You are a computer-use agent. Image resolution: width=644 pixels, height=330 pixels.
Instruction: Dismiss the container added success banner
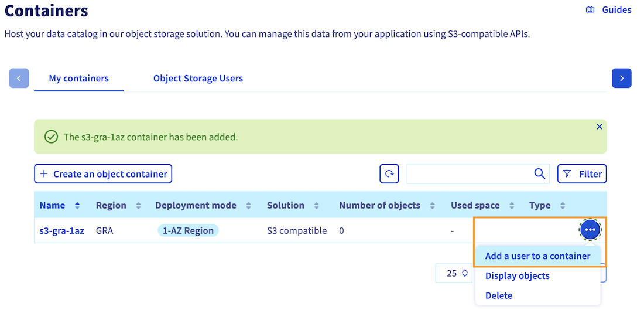(599, 127)
